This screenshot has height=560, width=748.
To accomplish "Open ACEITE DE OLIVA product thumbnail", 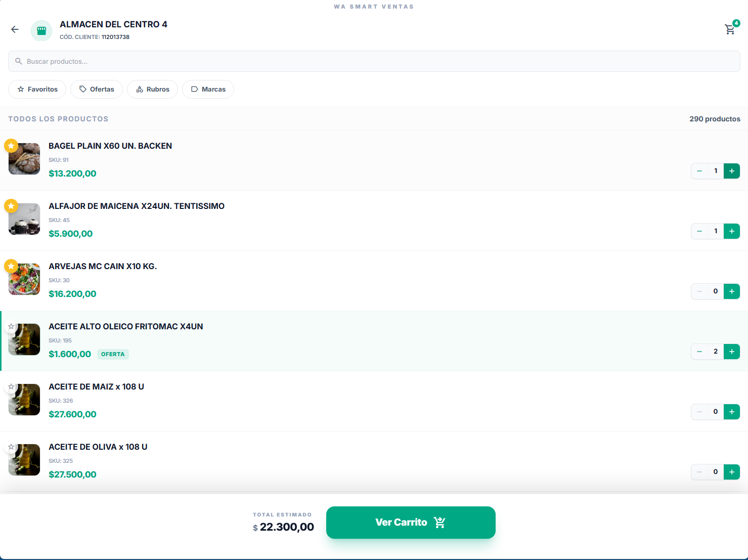I will click(24, 460).
